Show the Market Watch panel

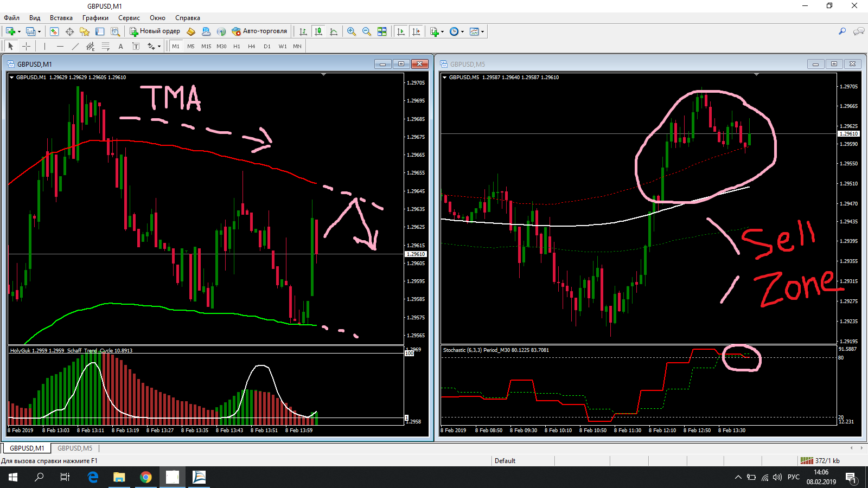click(54, 31)
